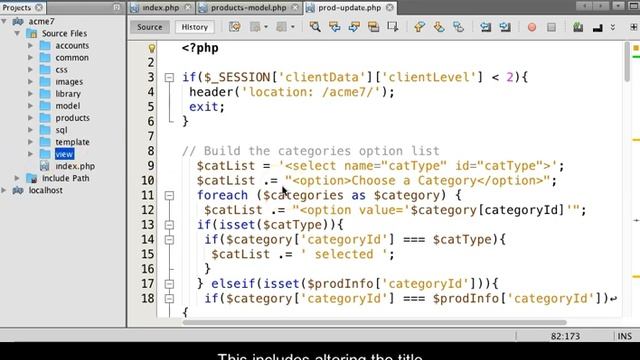Screen dimensions: 640x360
Task: Click Shift Line Left icon
Action: [x=485, y=27]
